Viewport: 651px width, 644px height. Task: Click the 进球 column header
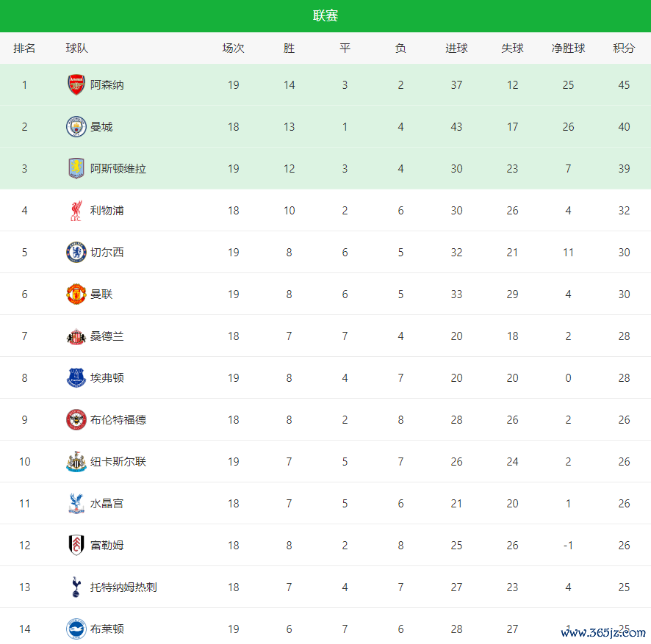tap(456, 48)
